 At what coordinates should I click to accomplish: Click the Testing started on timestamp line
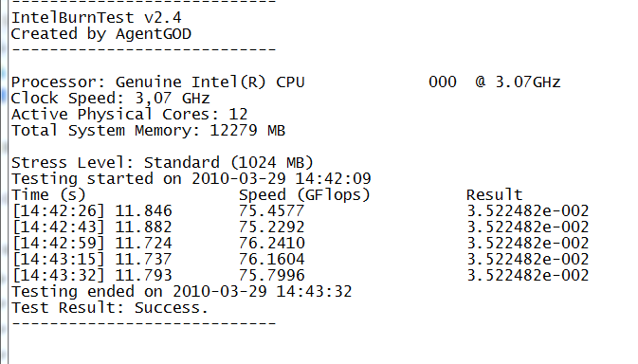[191, 178]
